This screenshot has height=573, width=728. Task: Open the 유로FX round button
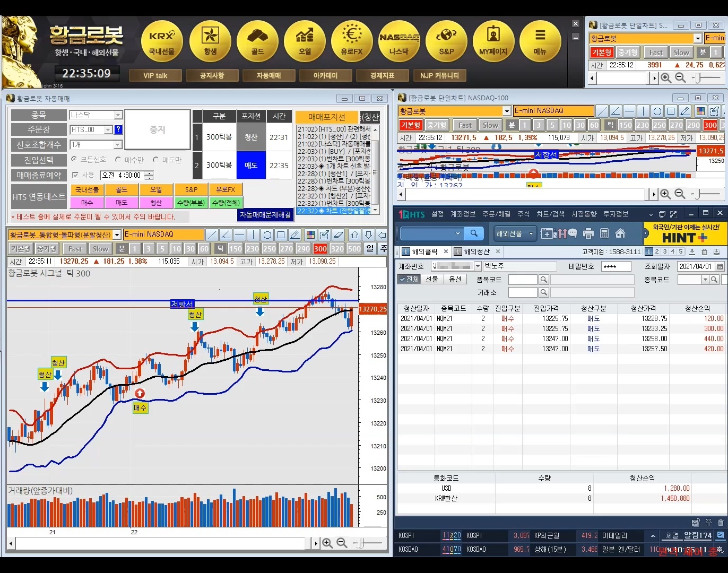click(352, 41)
